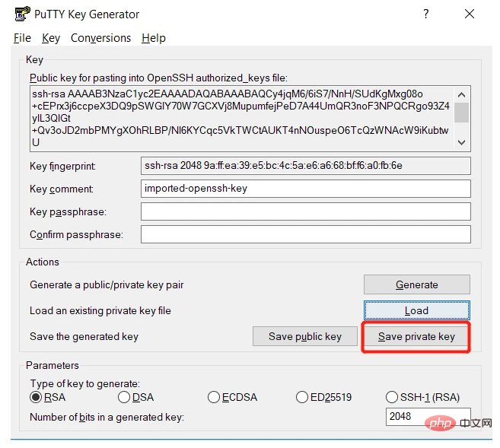The height and width of the screenshot is (448, 500).
Task: Select the DSA key type radio button
Action: (124, 397)
